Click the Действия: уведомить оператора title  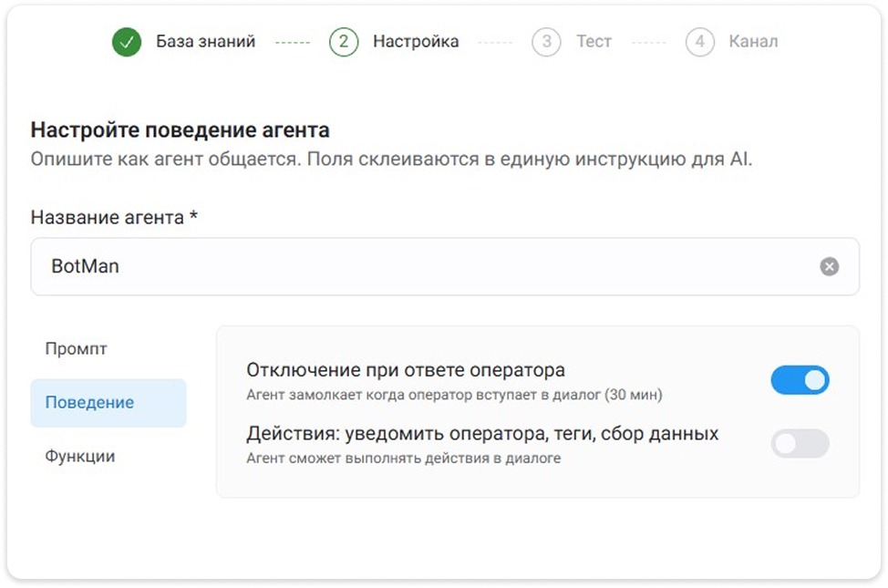[x=482, y=434]
